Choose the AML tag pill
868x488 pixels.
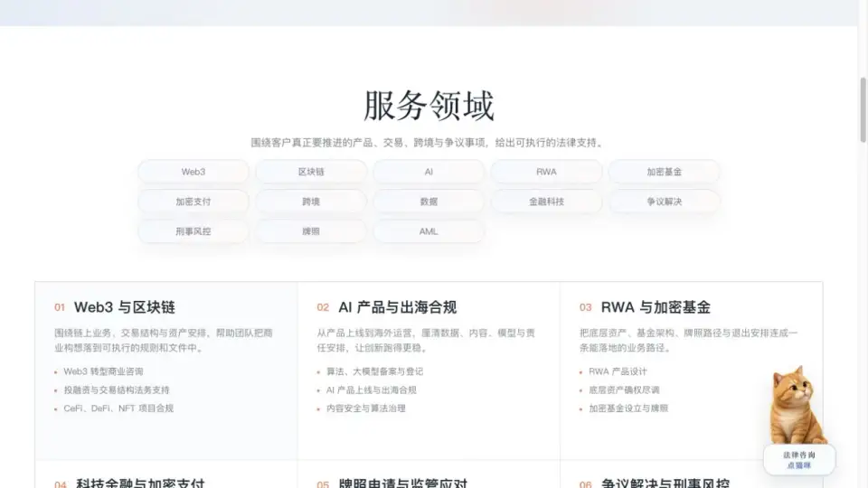(429, 231)
